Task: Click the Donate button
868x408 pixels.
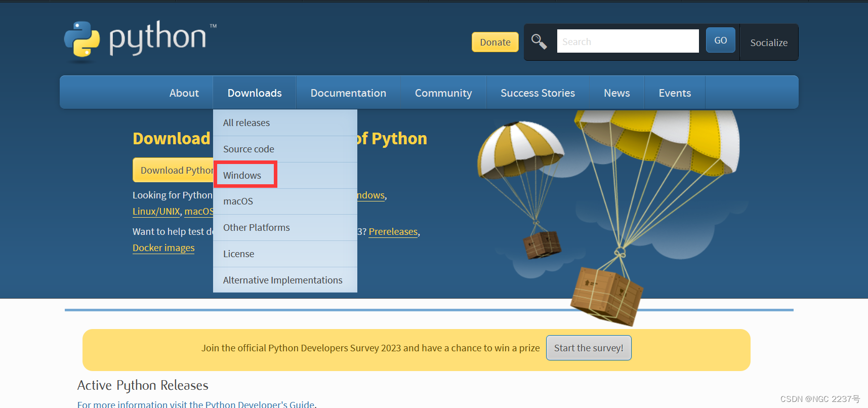Action: pyautogui.click(x=495, y=42)
